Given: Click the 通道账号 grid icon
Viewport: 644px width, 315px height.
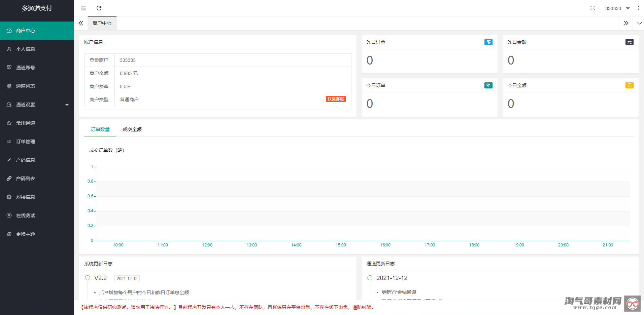Looking at the screenshot, I should pos(9,68).
